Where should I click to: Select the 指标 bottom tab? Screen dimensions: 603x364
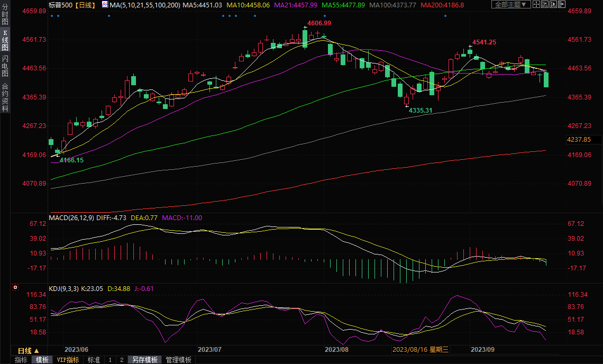[x=21, y=360]
